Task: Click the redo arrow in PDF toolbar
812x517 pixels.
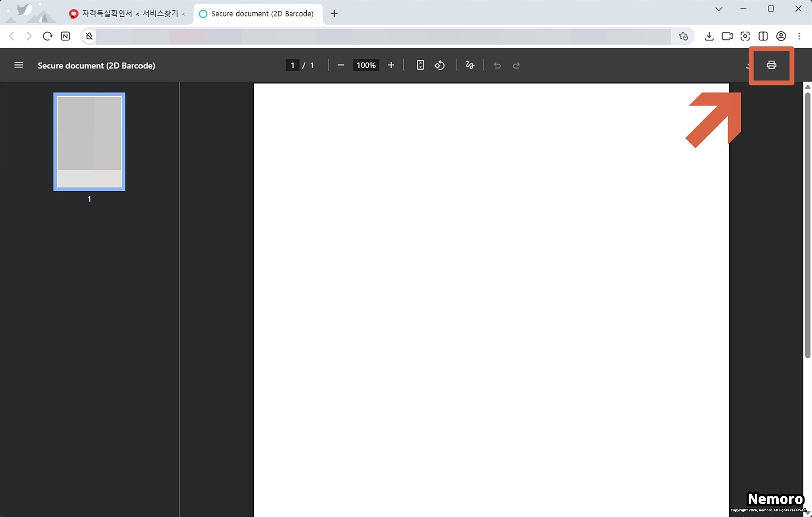Action: pos(516,65)
